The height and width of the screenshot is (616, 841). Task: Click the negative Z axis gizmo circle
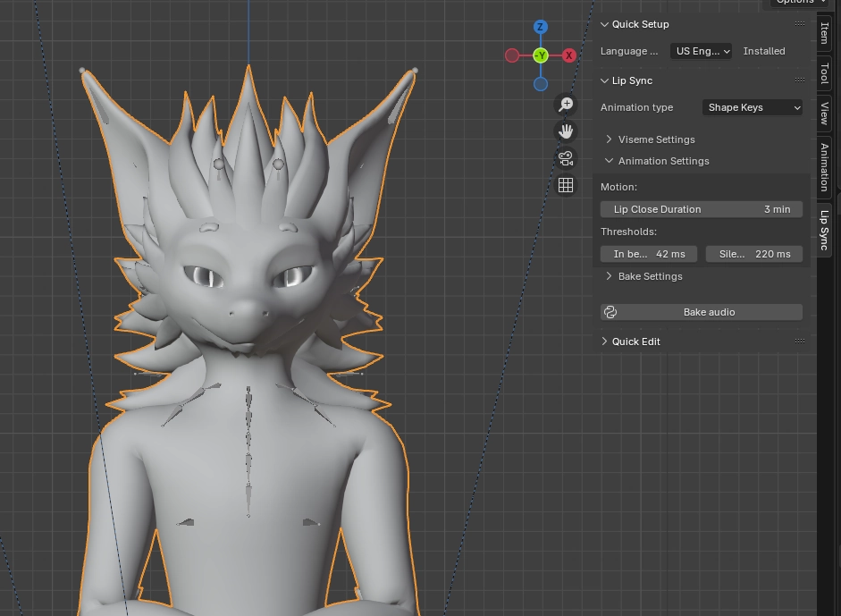(541, 84)
